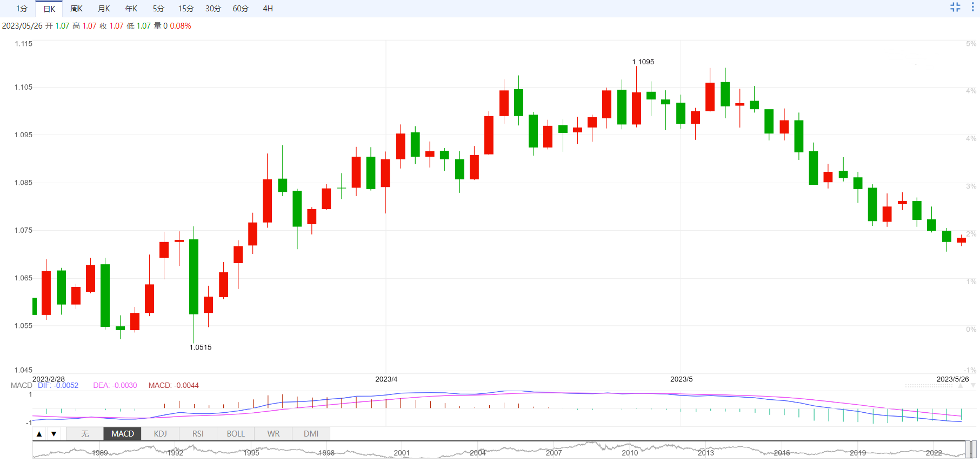Select the 60分 chart interval

tap(241, 9)
